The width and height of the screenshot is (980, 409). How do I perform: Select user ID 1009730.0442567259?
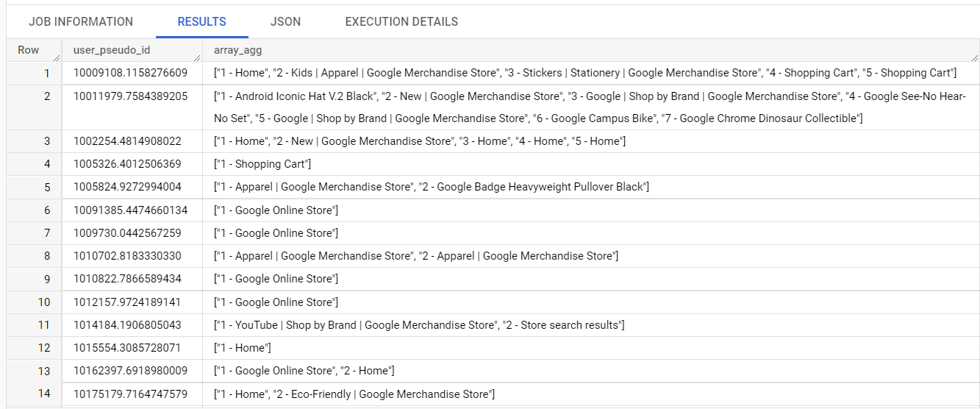tap(127, 233)
